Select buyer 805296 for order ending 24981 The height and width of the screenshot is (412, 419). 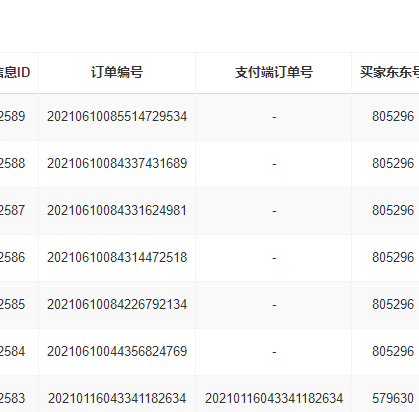[x=393, y=210]
